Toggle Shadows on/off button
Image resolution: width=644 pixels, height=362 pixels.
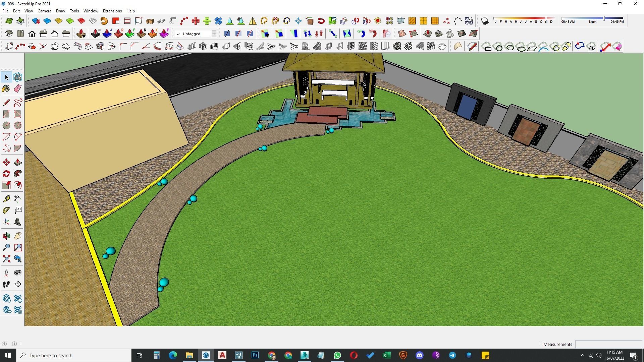485,21
